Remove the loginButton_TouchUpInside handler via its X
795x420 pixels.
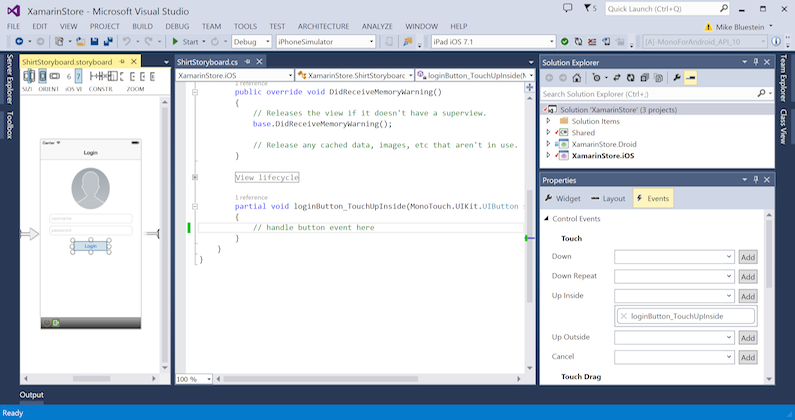(624, 316)
